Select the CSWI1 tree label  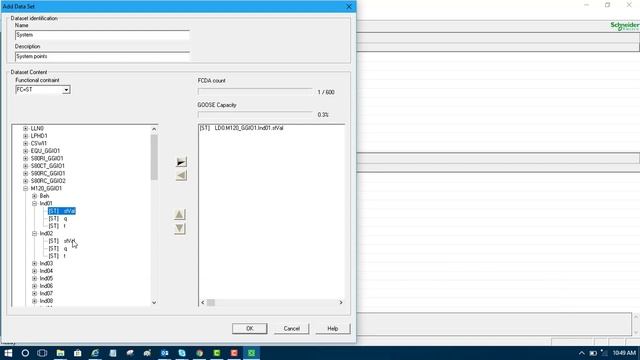[39, 143]
